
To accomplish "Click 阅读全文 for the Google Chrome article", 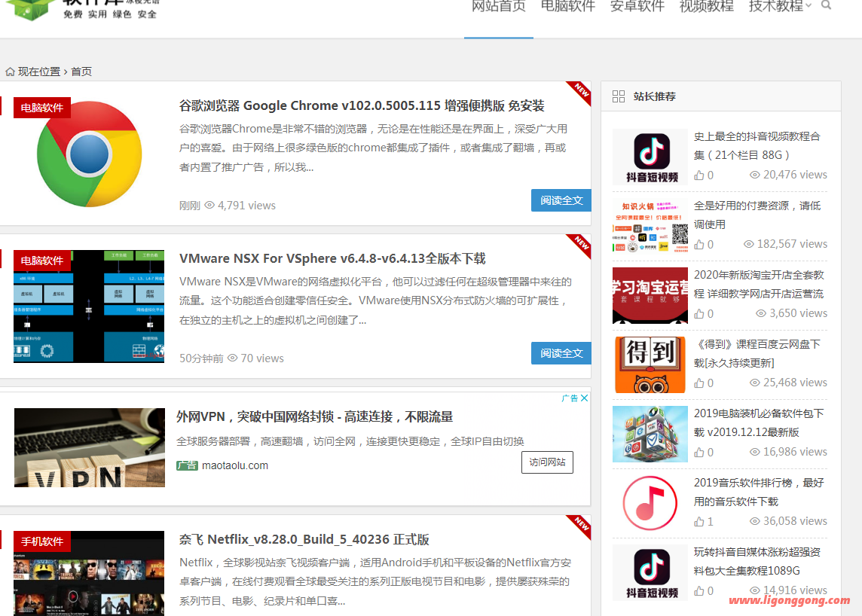I will [561, 200].
